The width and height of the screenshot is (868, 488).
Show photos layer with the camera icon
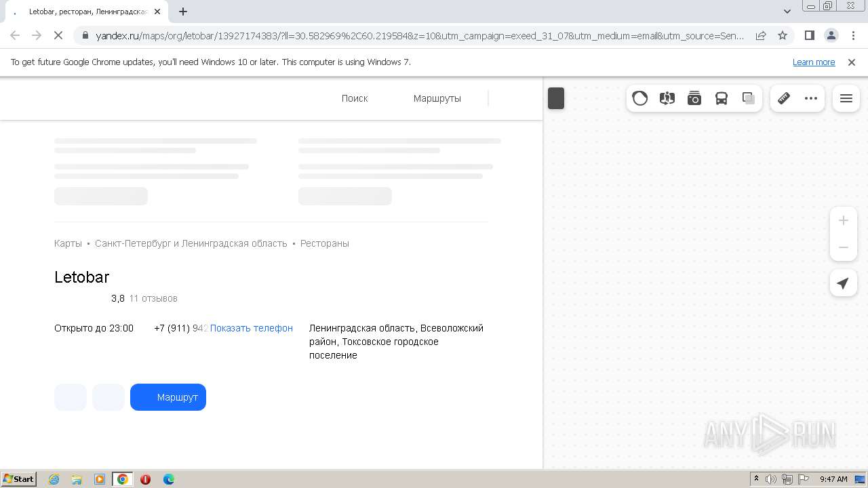click(694, 98)
